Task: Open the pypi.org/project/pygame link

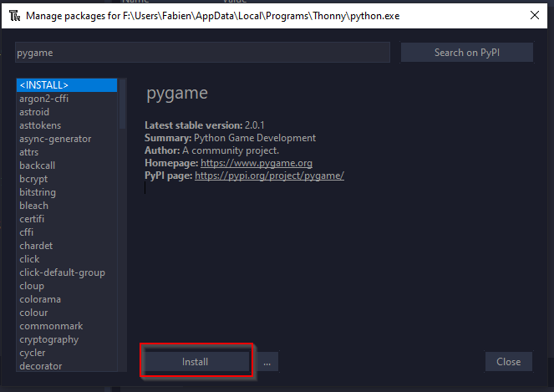Action: (269, 176)
